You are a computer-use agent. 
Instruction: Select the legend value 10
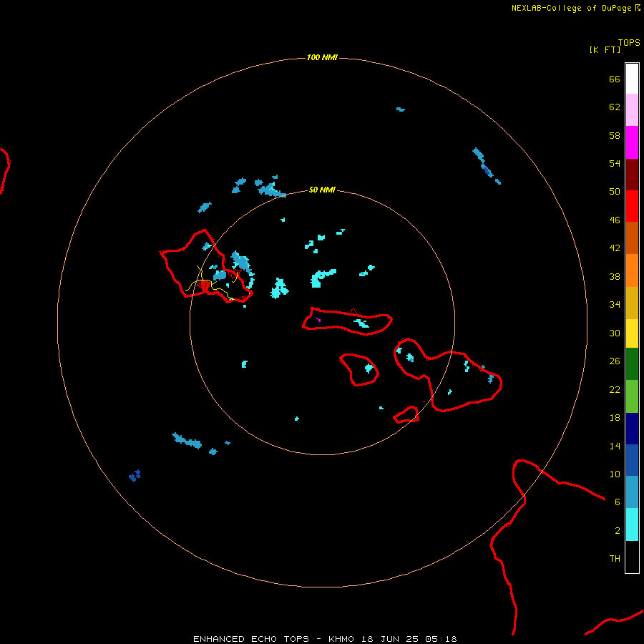[615, 474]
